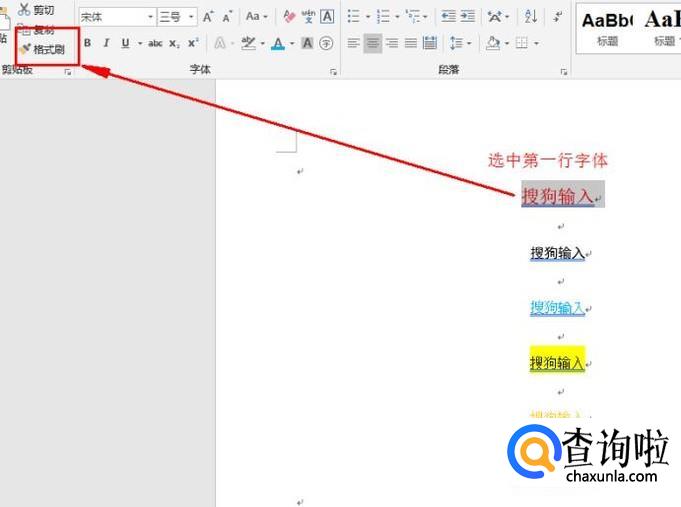Viewport: 681px width, 507px height.
Task: Open multilevel list dropdown arrow
Action: 425,17
